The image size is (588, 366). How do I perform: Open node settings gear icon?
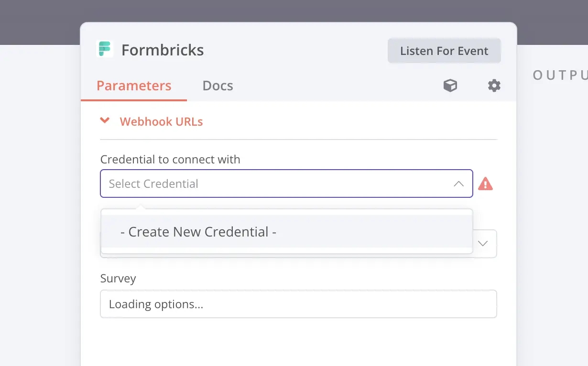tap(494, 86)
